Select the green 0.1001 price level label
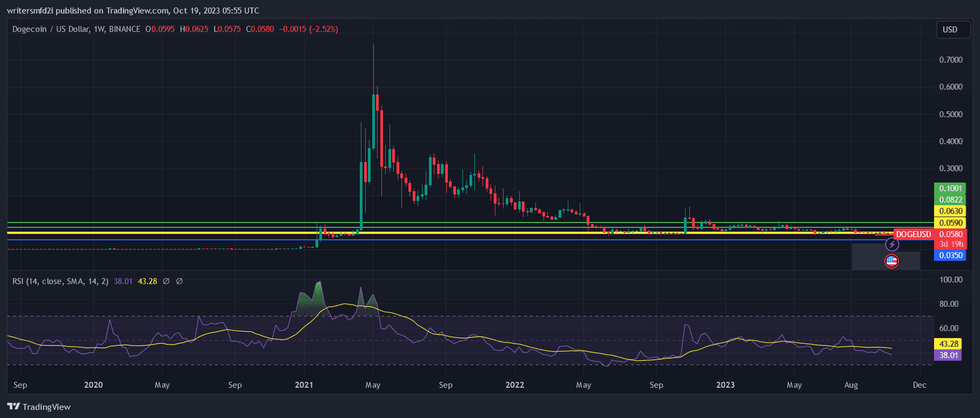The image size is (980, 418). 950,188
